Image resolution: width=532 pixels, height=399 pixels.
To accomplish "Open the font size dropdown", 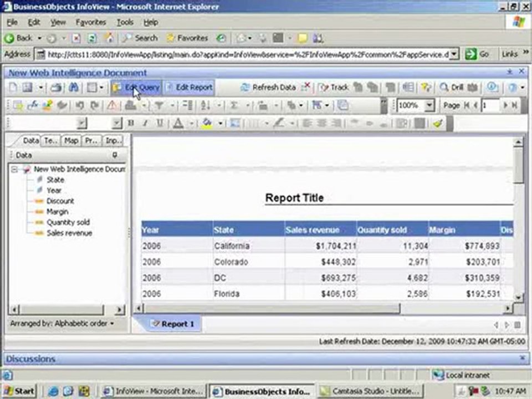I will 116,123.
